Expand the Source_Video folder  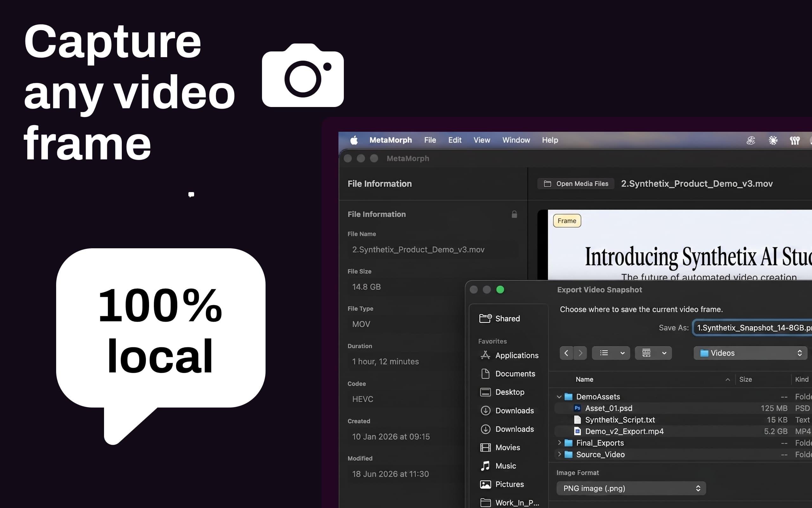pos(559,454)
